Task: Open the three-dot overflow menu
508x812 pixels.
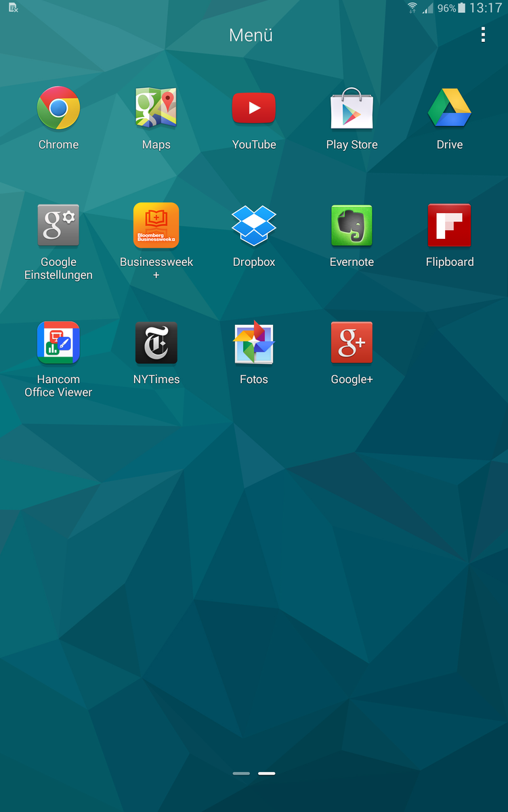Action: (x=483, y=35)
